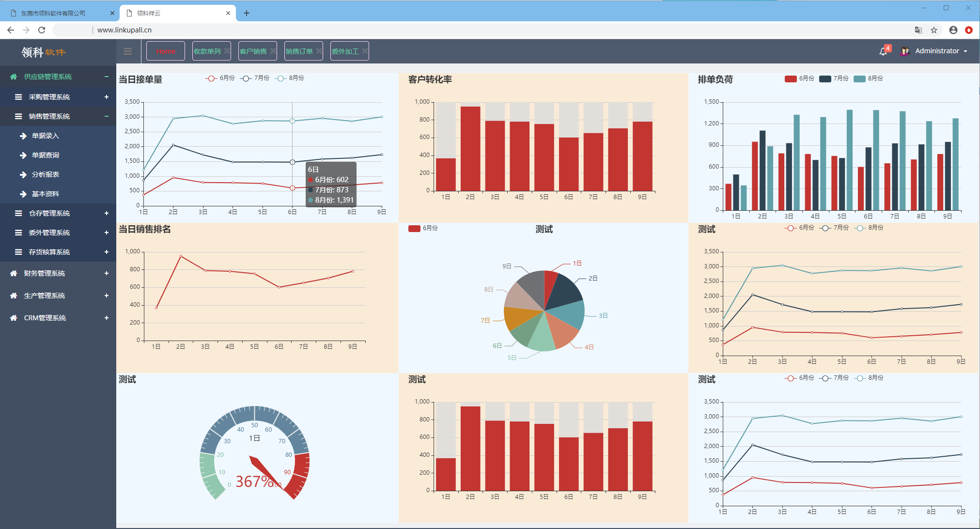Toggle 6月份 legend in 排单负荷 chart
This screenshot has height=529, width=980.
pyautogui.click(x=799, y=78)
